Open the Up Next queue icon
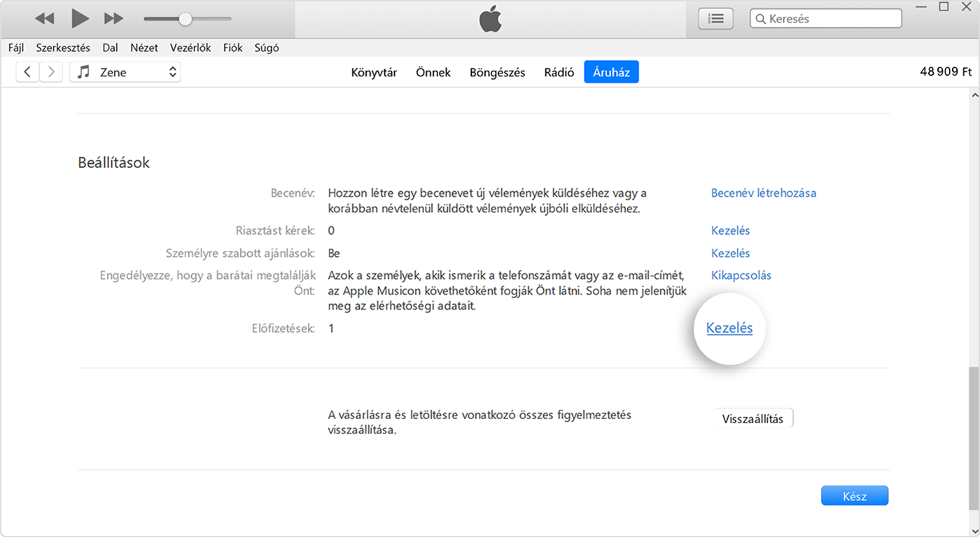 pyautogui.click(x=715, y=18)
